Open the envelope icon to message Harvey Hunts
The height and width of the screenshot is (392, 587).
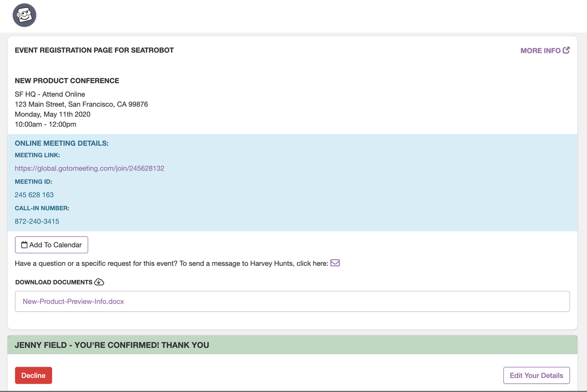tap(335, 263)
